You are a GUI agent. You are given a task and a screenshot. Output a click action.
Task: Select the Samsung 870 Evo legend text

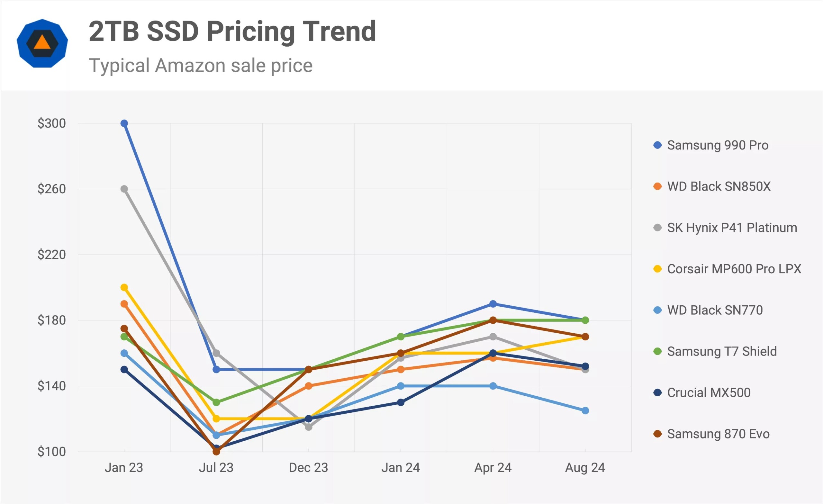pos(718,434)
